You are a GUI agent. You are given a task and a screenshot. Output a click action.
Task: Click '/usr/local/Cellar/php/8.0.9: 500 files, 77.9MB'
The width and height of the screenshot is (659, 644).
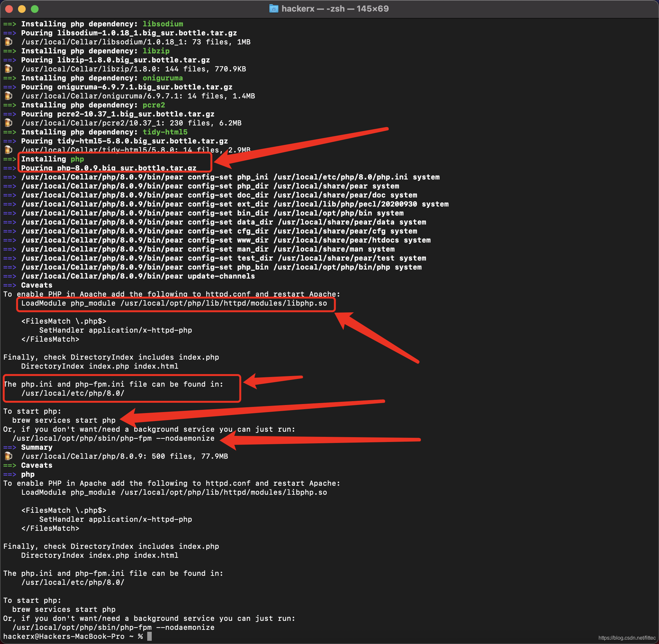point(124,456)
